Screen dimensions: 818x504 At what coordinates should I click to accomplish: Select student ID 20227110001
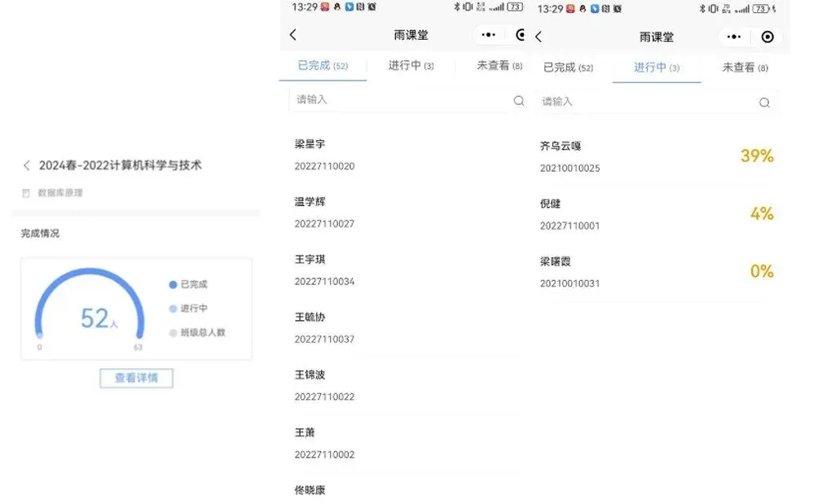pos(570,226)
